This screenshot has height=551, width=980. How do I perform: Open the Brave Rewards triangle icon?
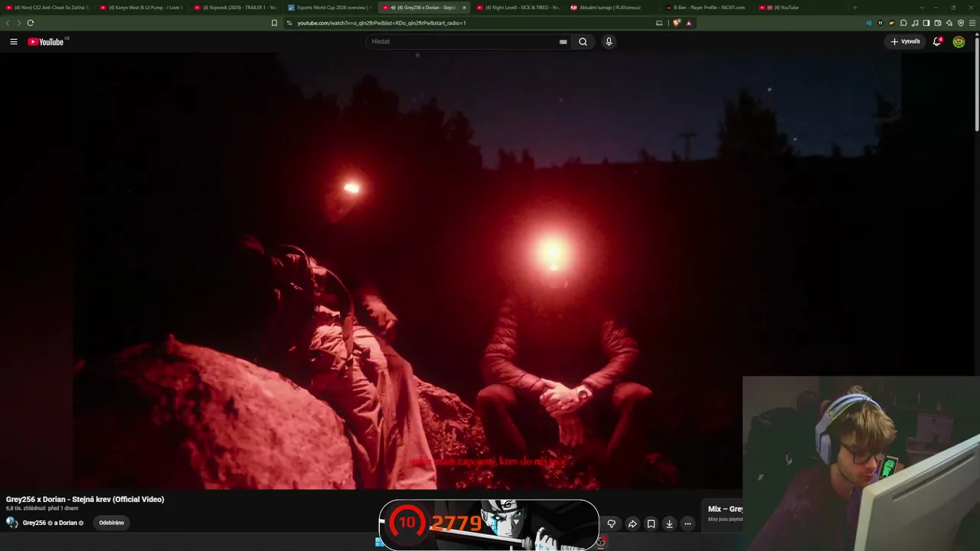689,23
